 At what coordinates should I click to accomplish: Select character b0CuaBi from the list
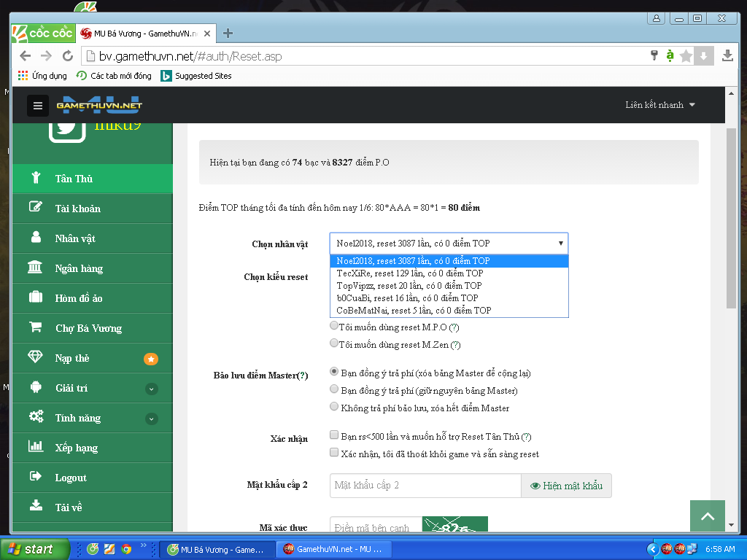click(449, 298)
